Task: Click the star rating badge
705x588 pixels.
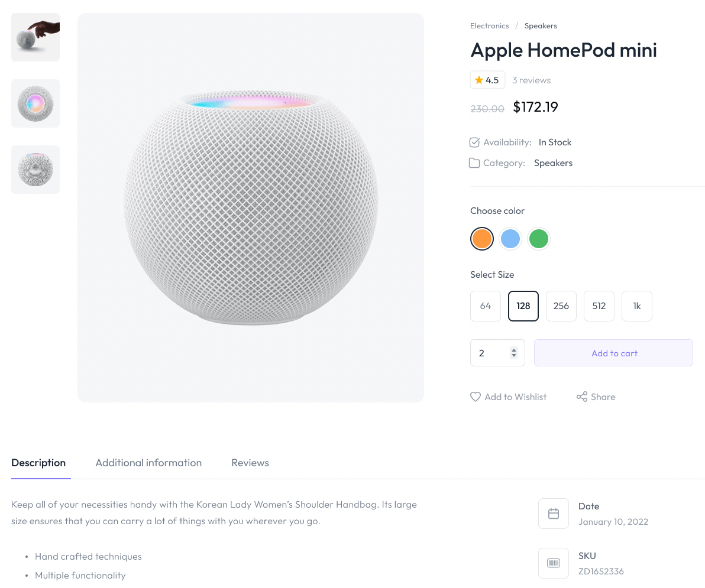Action: pos(487,80)
